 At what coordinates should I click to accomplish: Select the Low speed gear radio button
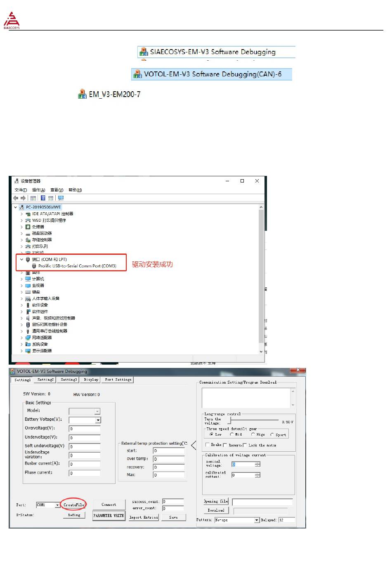pos(212,434)
